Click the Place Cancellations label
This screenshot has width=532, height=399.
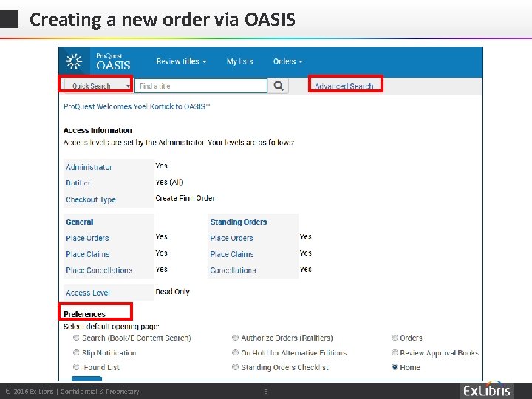click(x=99, y=270)
